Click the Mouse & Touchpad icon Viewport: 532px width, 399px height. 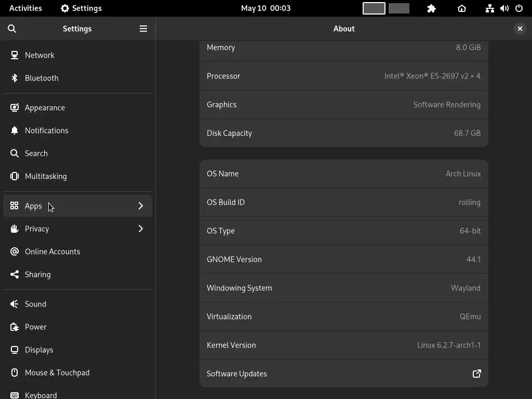point(14,373)
